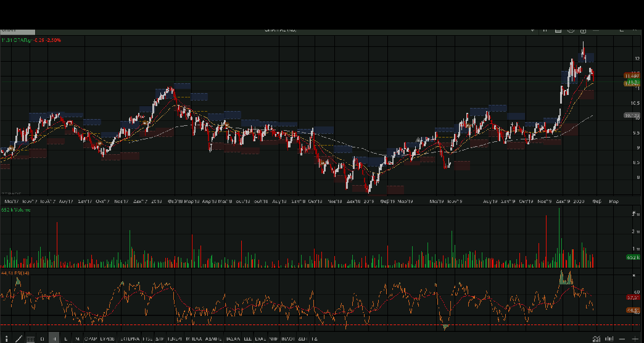The image size is (644, 343).
Task: Zoom out with the minus icon
Action: point(622,339)
